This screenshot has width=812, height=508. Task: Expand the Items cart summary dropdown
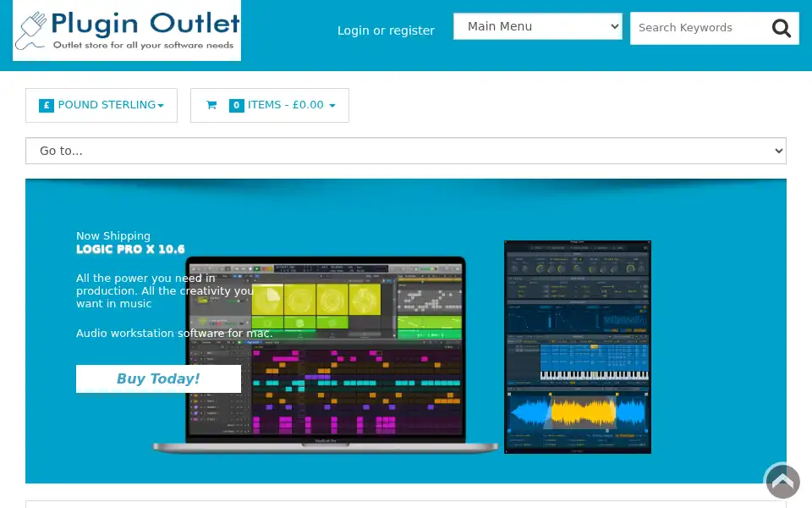270,105
